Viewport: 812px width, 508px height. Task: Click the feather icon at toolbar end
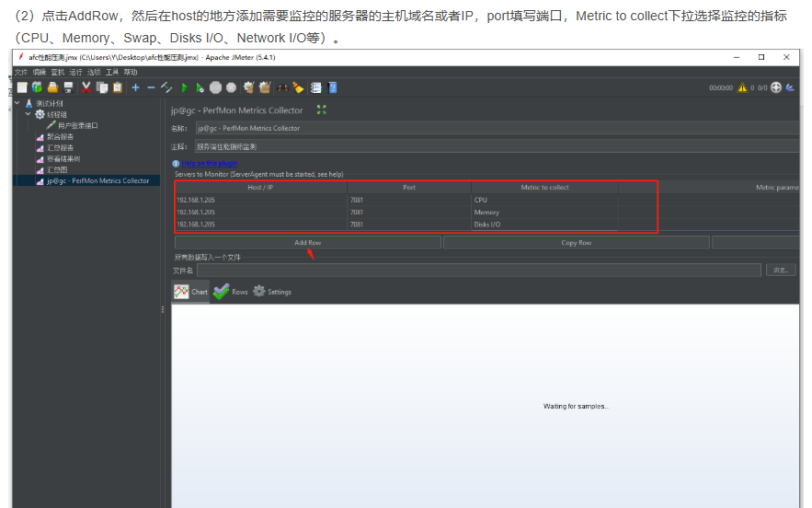pos(790,87)
